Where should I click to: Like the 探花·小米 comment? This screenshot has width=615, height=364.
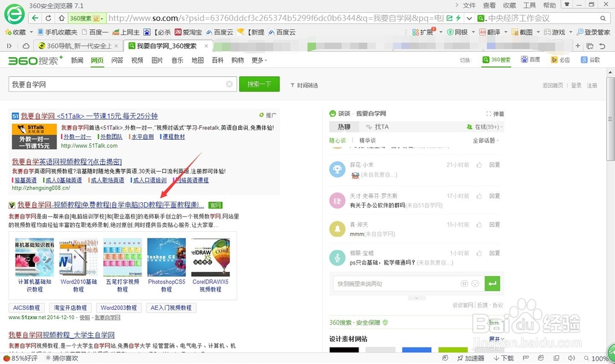point(479,165)
